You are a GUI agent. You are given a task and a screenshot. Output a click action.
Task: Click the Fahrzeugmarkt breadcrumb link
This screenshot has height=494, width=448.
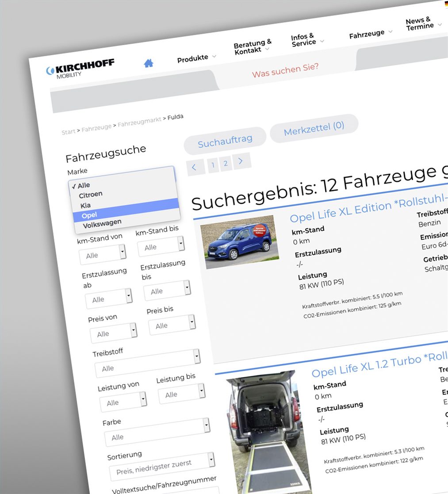139,122
